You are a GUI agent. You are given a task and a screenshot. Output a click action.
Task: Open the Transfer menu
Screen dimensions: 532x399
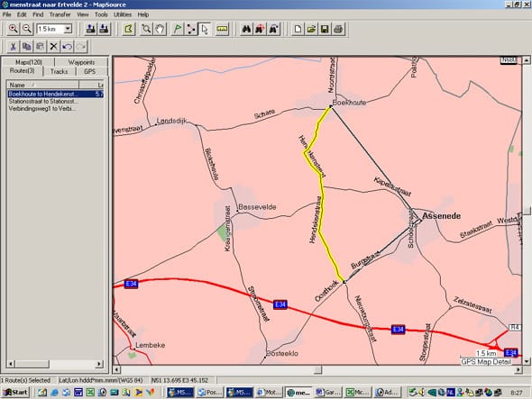60,14
